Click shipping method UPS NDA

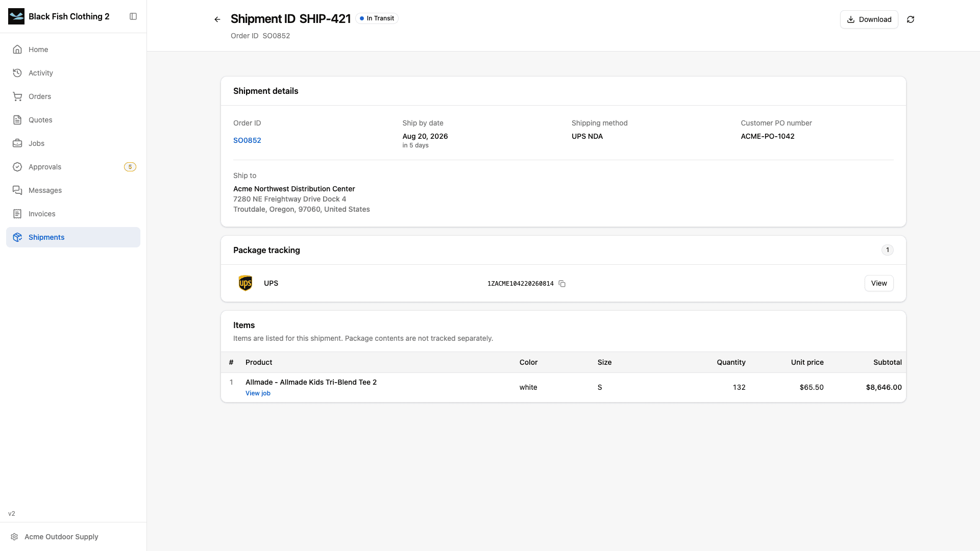pos(587,136)
